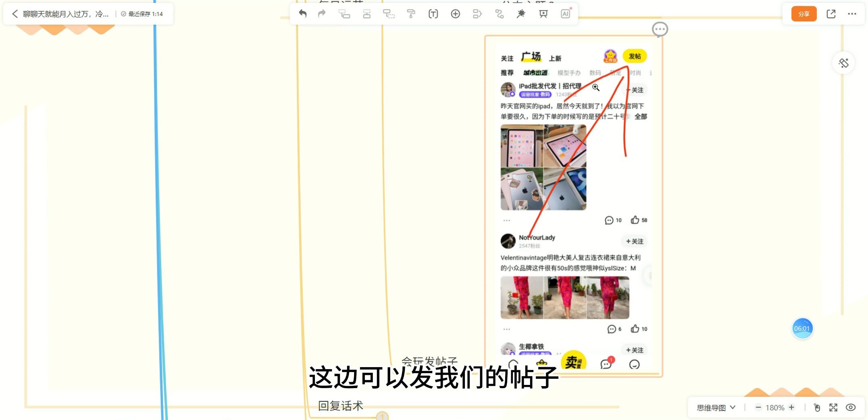Image resolution: width=868 pixels, height=420 pixels.
Task: Add a subtopic branch with the branch icon
Action: (477, 14)
